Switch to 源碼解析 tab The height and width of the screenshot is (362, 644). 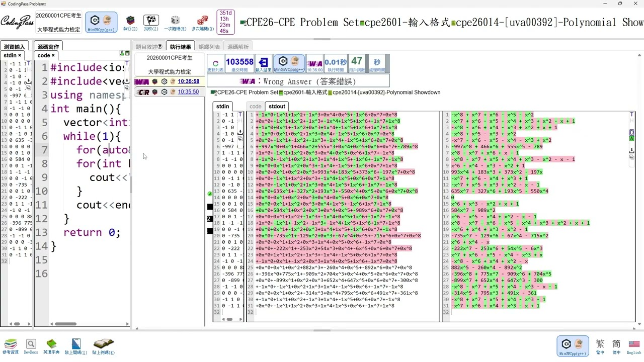pyautogui.click(x=238, y=47)
